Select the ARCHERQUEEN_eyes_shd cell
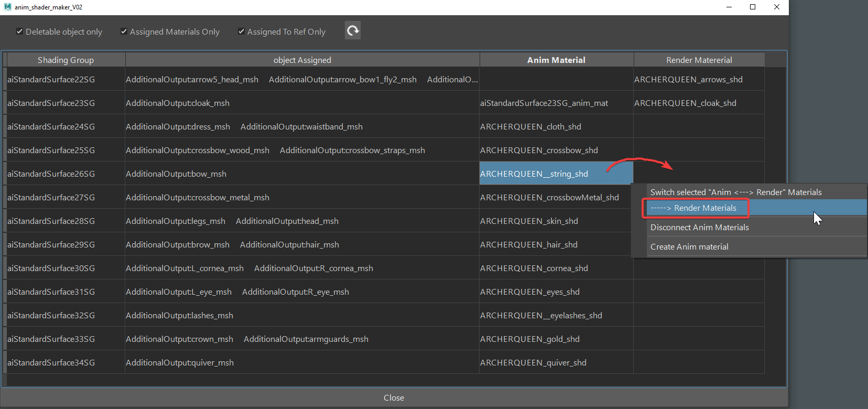The width and height of the screenshot is (868, 409). tap(557, 292)
